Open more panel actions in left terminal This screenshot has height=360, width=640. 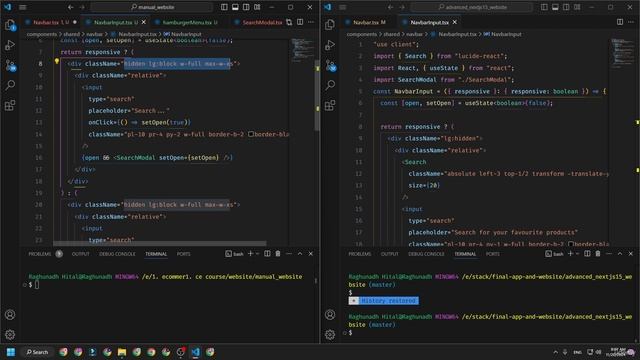point(289,253)
